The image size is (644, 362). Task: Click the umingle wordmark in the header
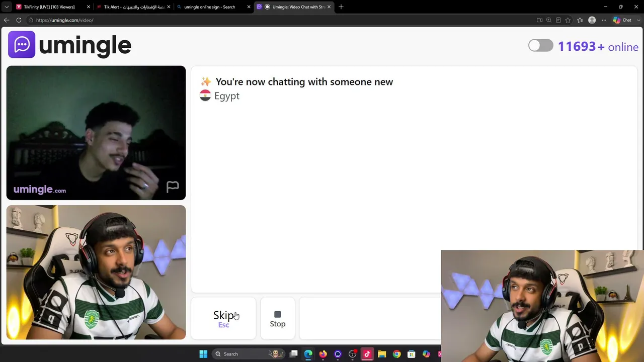tap(85, 45)
